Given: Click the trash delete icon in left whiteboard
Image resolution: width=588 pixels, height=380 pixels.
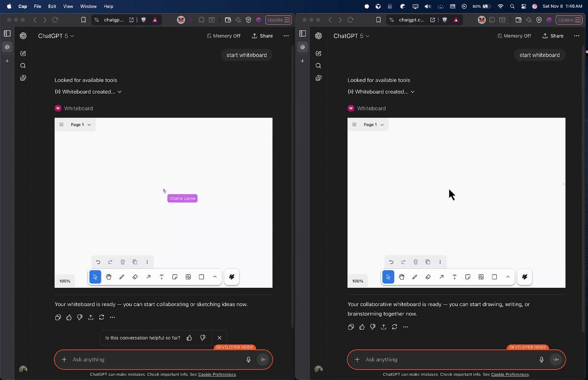Looking at the screenshot, I should [x=122, y=262].
